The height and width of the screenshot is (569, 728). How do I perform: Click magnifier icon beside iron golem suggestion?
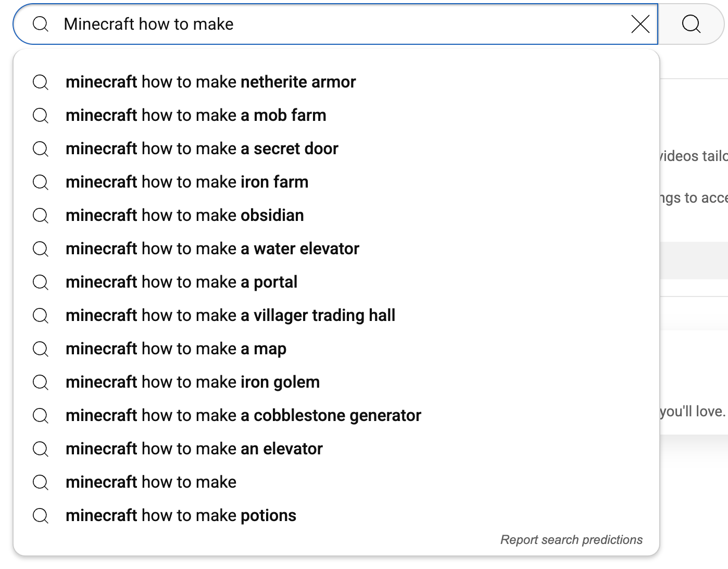(41, 382)
